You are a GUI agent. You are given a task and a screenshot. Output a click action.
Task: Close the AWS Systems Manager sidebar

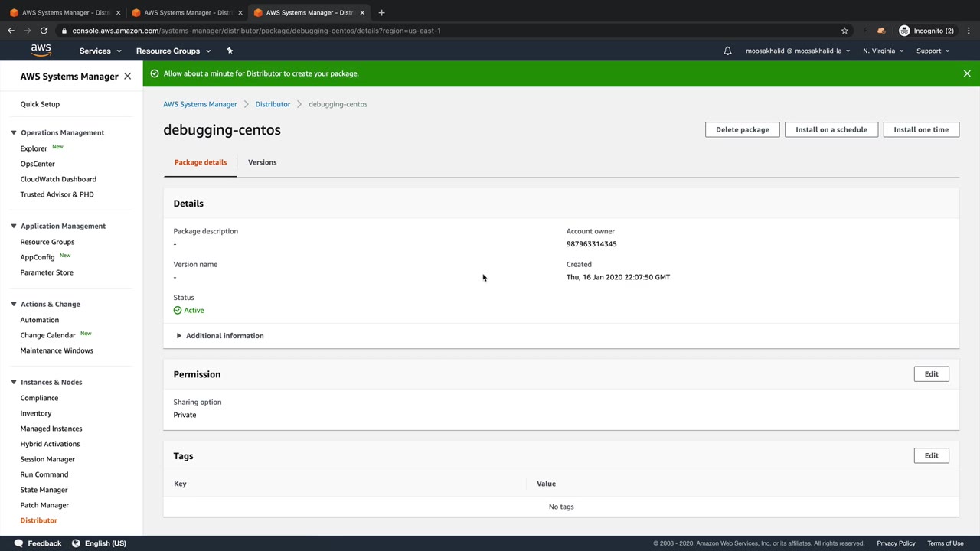[127, 77]
